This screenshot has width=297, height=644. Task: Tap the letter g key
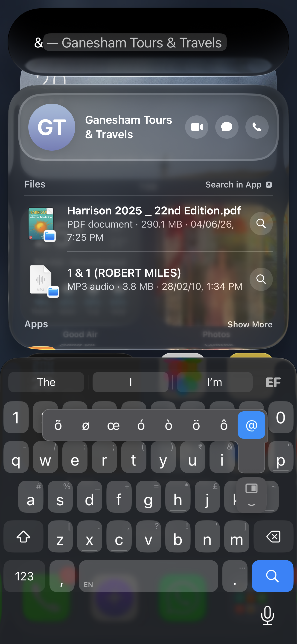pos(148,497)
